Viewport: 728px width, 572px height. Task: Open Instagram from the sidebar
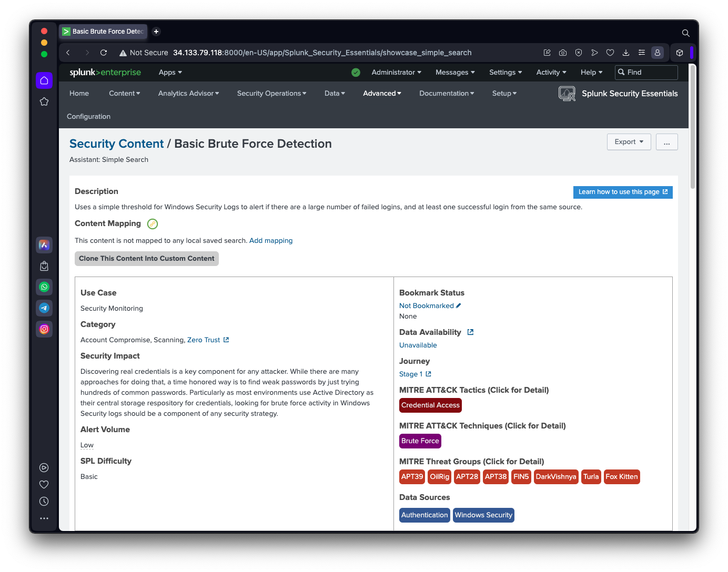[x=44, y=329]
